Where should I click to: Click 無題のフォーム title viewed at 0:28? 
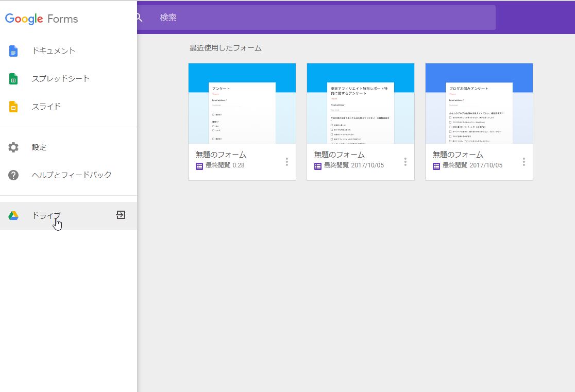[x=221, y=155]
